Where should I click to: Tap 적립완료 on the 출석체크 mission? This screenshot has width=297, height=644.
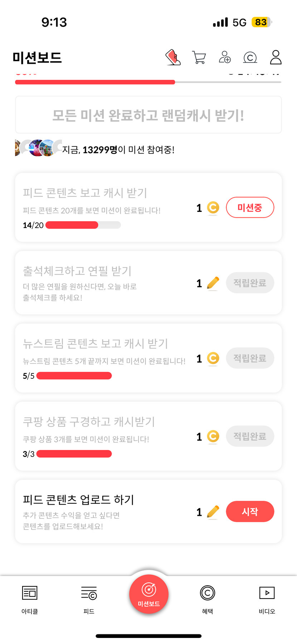click(250, 283)
